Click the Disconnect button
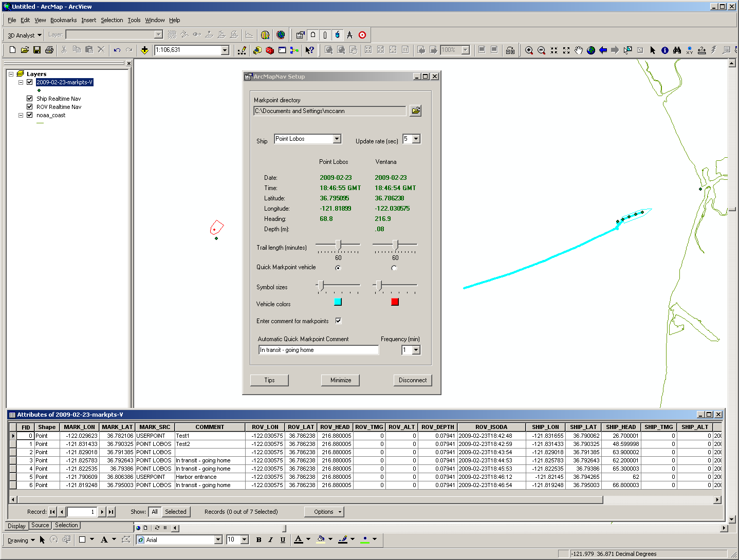Screen dimensions: 739x560 (413, 380)
